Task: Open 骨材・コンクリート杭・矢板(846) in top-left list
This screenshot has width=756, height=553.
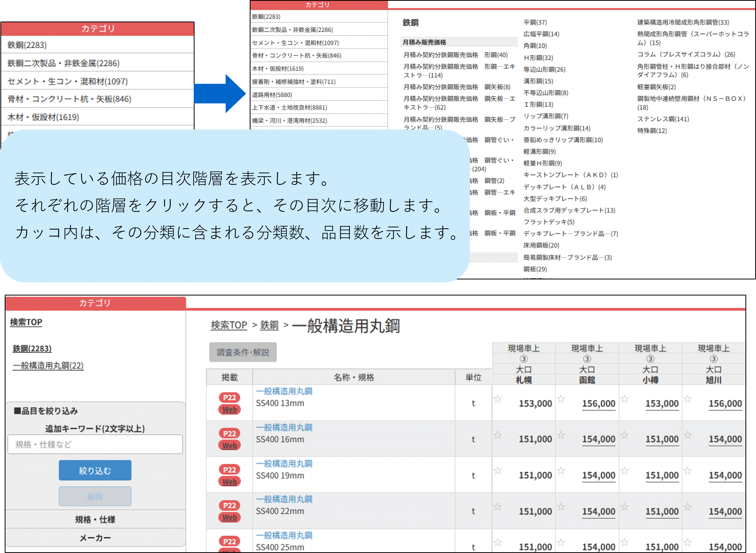Action: pos(97,99)
